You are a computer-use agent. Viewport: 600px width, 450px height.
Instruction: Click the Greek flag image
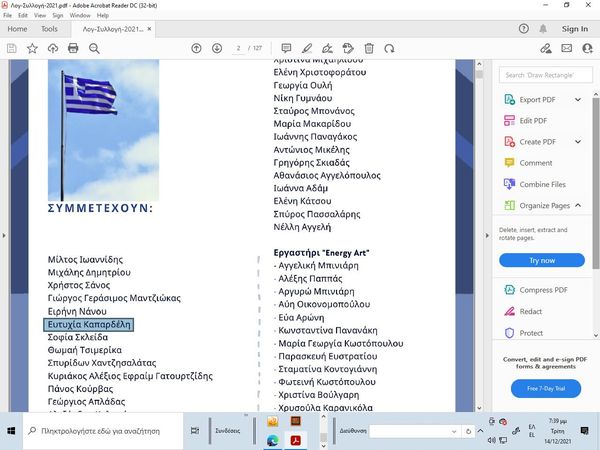click(103, 130)
